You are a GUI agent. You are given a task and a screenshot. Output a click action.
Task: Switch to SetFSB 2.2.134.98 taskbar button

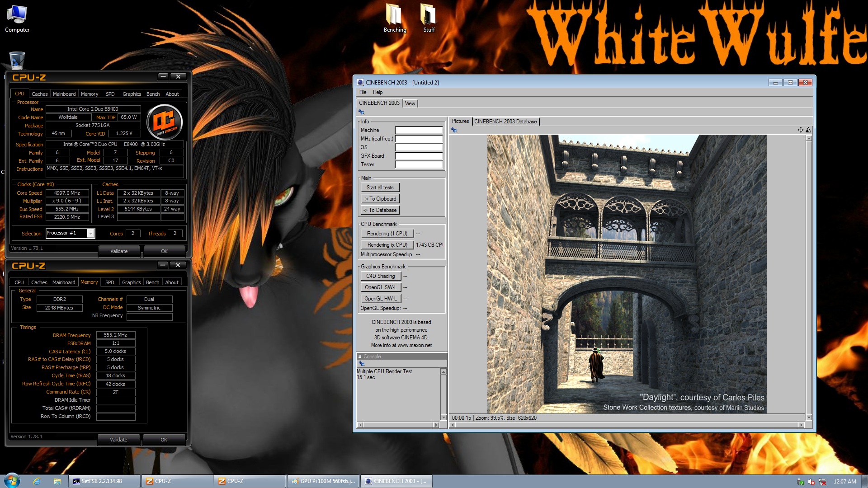point(104,481)
